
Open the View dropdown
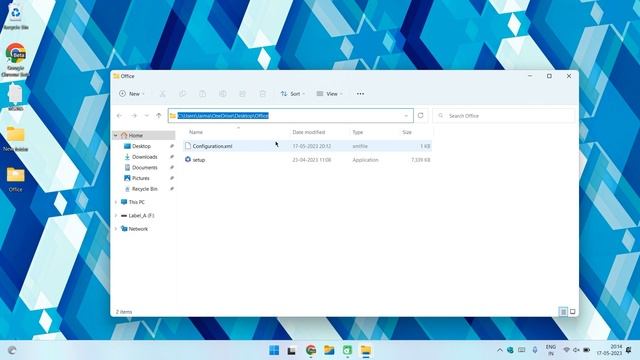pos(329,94)
